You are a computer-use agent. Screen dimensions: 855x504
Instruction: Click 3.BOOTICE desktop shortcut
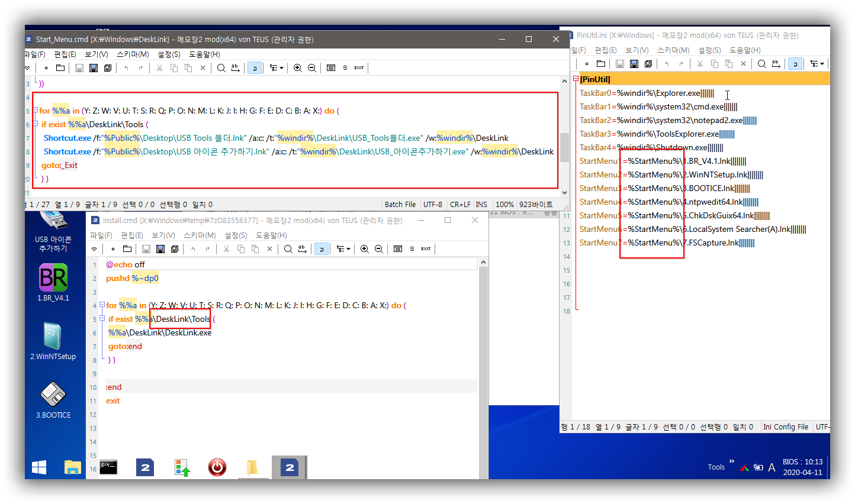click(53, 400)
